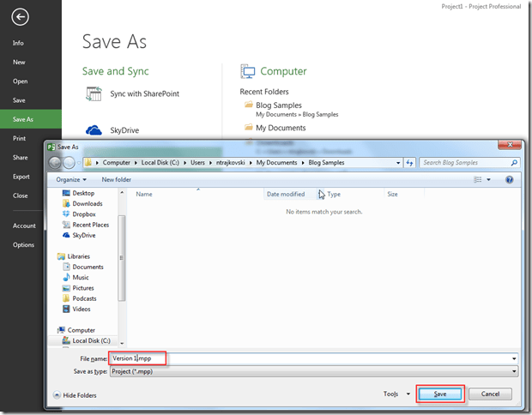The image size is (532, 415).
Task: Open the change view options dropdown
Action: click(488, 180)
